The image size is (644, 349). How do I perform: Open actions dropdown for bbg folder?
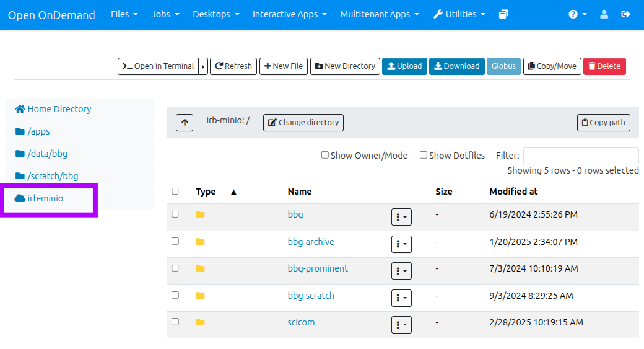(401, 217)
